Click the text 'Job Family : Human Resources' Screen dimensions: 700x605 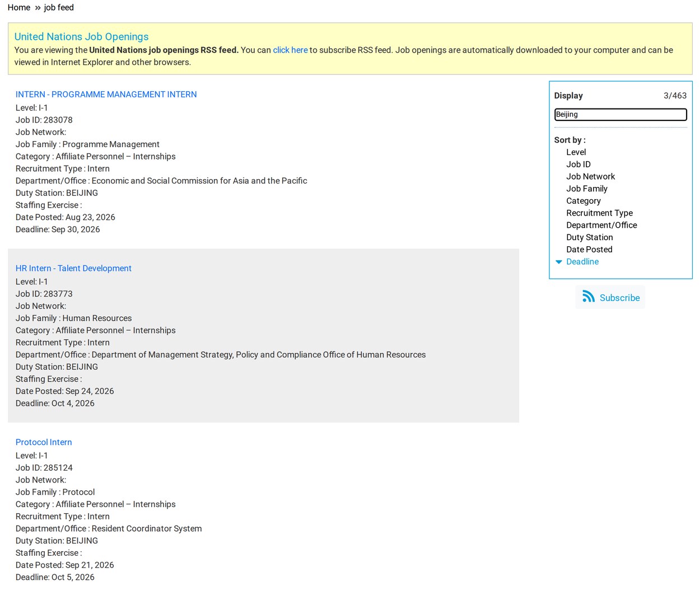pos(74,318)
